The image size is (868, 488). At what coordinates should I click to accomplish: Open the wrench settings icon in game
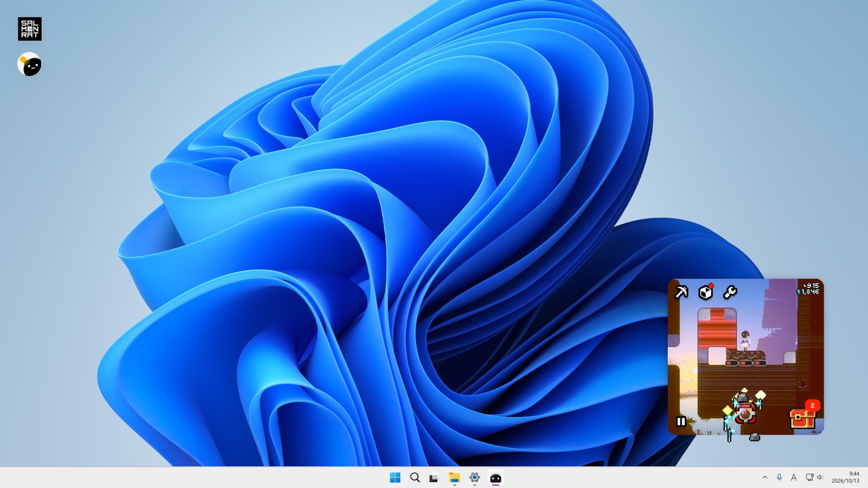pos(730,292)
